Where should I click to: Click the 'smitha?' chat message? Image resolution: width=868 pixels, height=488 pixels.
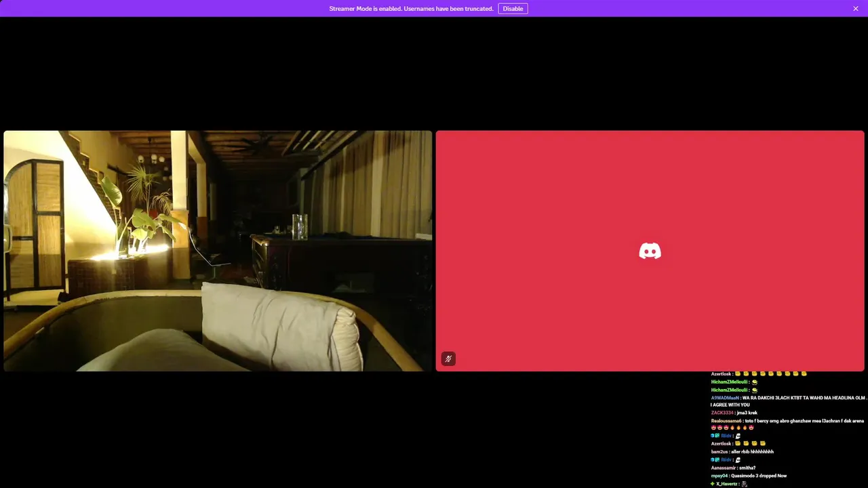(x=747, y=468)
